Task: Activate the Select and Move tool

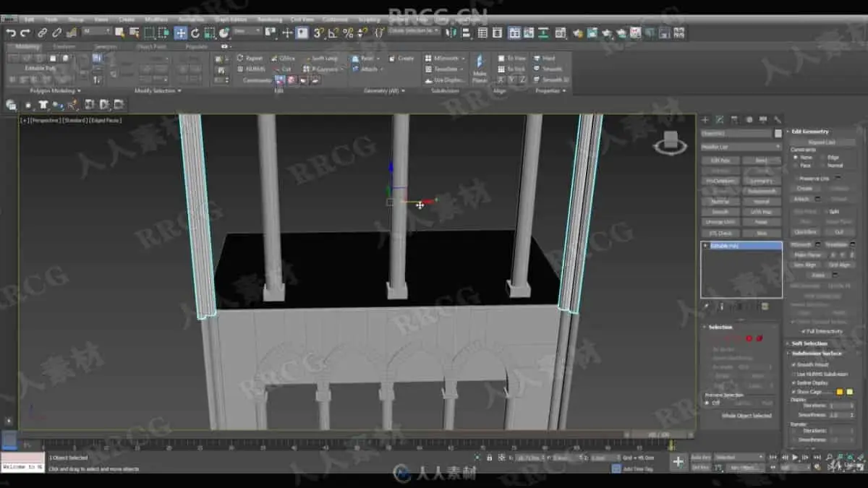Action: (180, 33)
